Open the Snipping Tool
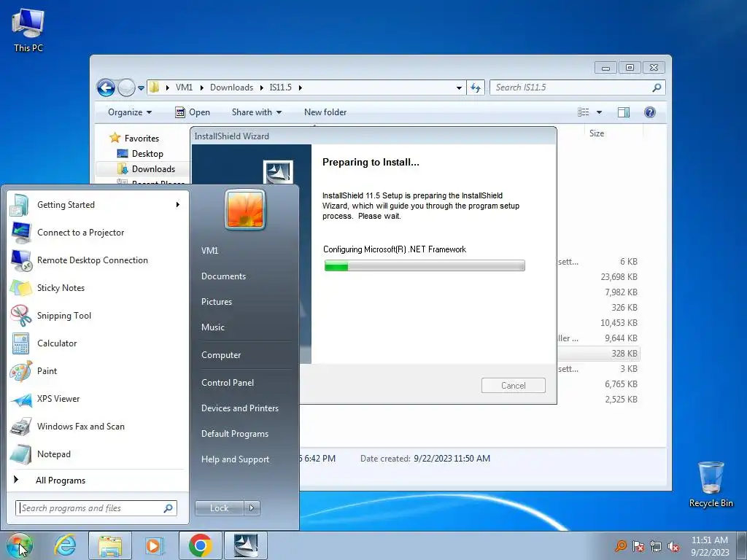The width and height of the screenshot is (747, 560). pyautogui.click(x=64, y=315)
